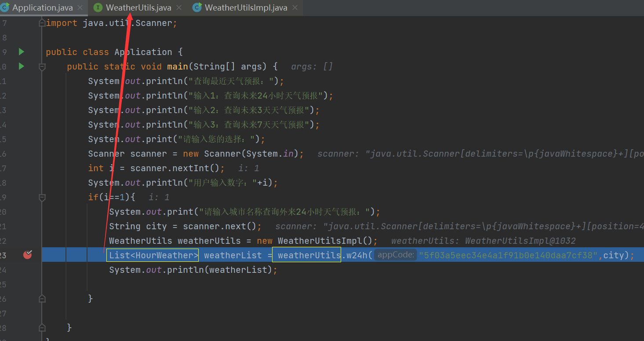Click the interface icon on WeatherUtils.java tab
The height and width of the screenshot is (341, 644).
tap(98, 7)
